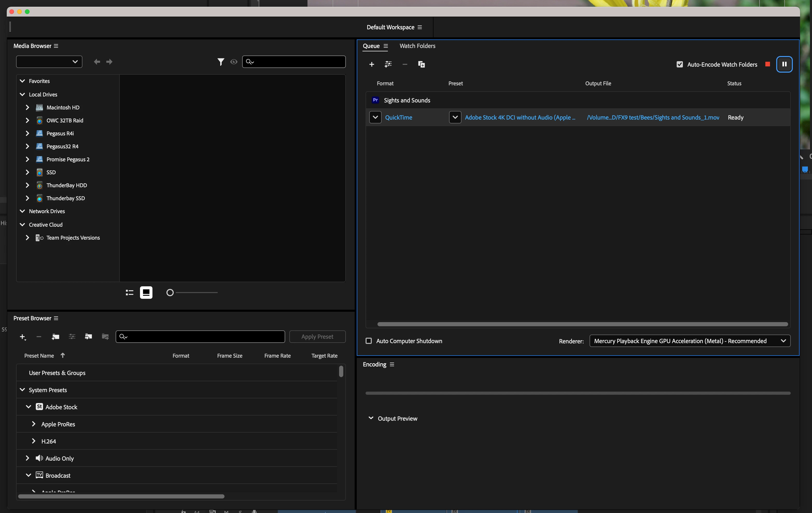The height and width of the screenshot is (513, 812).
Task: Open the Renderer dropdown
Action: (x=690, y=341)
